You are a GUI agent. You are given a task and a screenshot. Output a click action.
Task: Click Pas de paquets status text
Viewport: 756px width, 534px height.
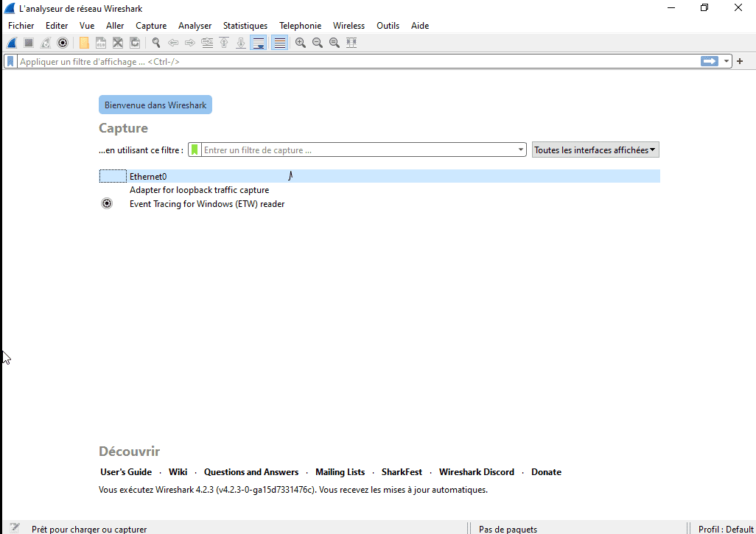(x=508, y=529)
